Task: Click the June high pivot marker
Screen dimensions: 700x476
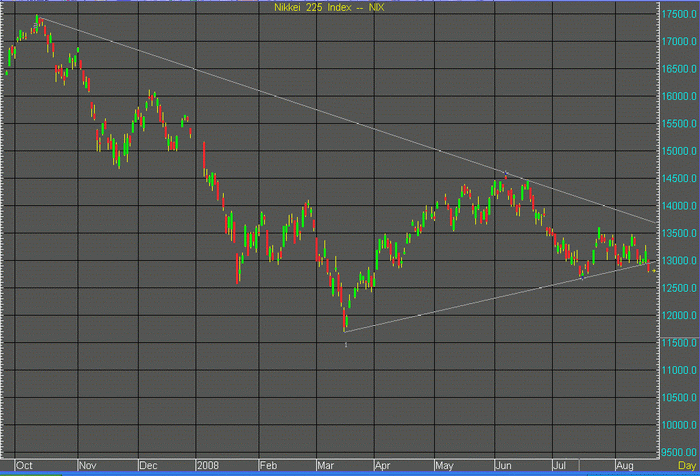Action: pyautogui.click(x=506, y=174)
